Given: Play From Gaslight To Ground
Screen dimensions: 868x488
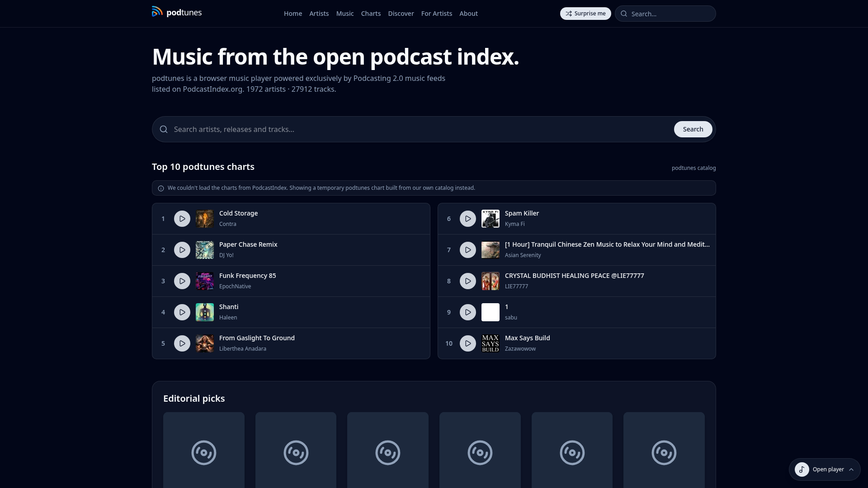Looking at the screenshot, I should tap(182, 343).
